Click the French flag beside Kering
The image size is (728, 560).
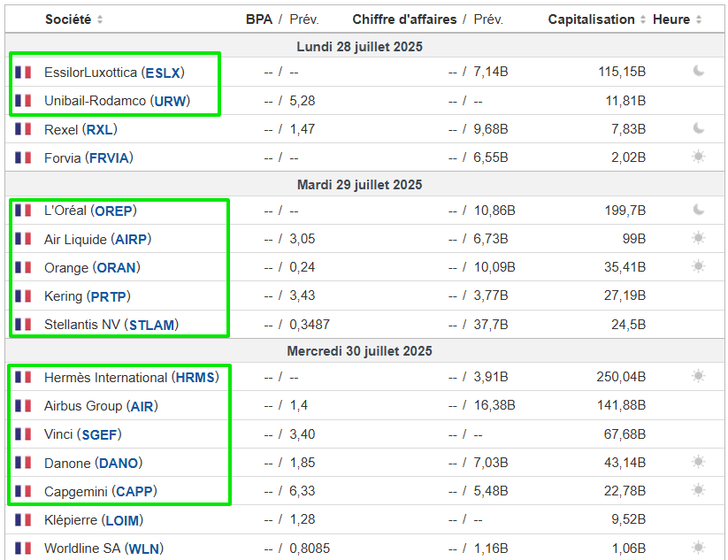[23, 296]
